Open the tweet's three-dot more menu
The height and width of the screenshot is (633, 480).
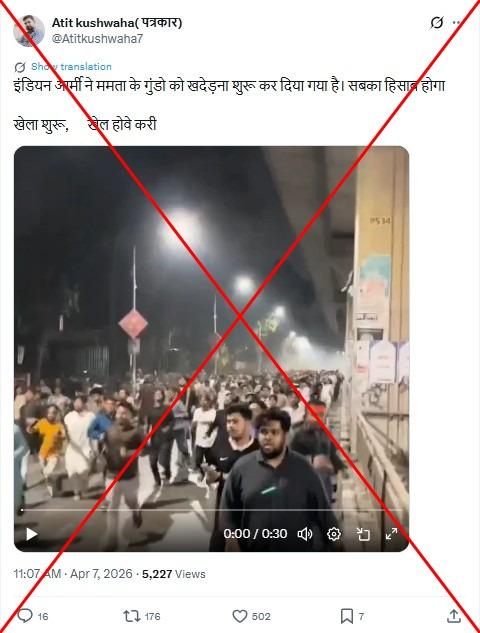click(458, 23)
